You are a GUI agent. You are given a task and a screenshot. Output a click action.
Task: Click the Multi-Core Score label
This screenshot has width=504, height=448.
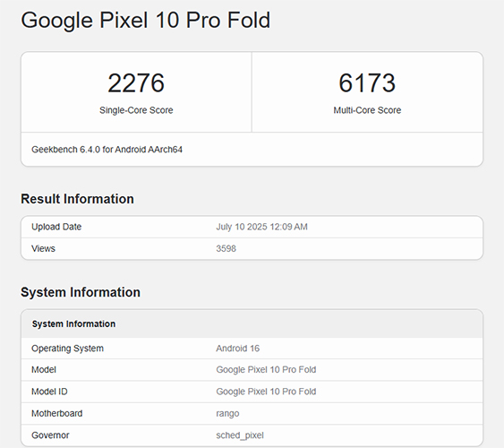tap(367, 110)
